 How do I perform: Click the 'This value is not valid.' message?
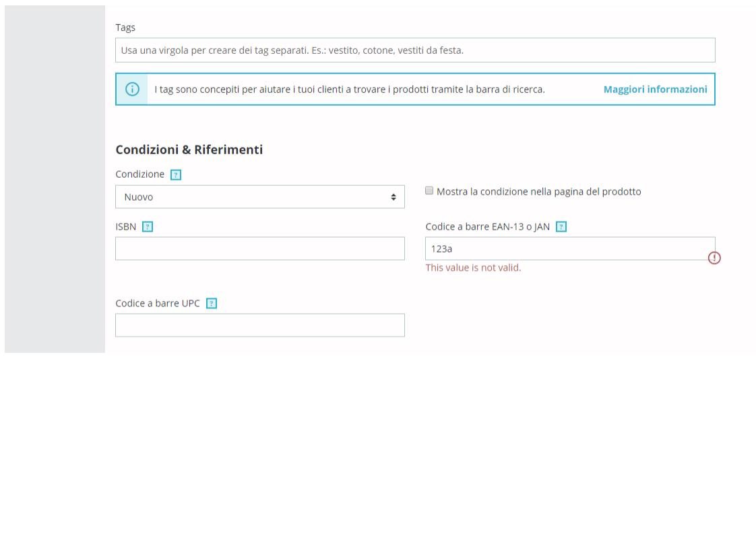[x=473, y=268]
